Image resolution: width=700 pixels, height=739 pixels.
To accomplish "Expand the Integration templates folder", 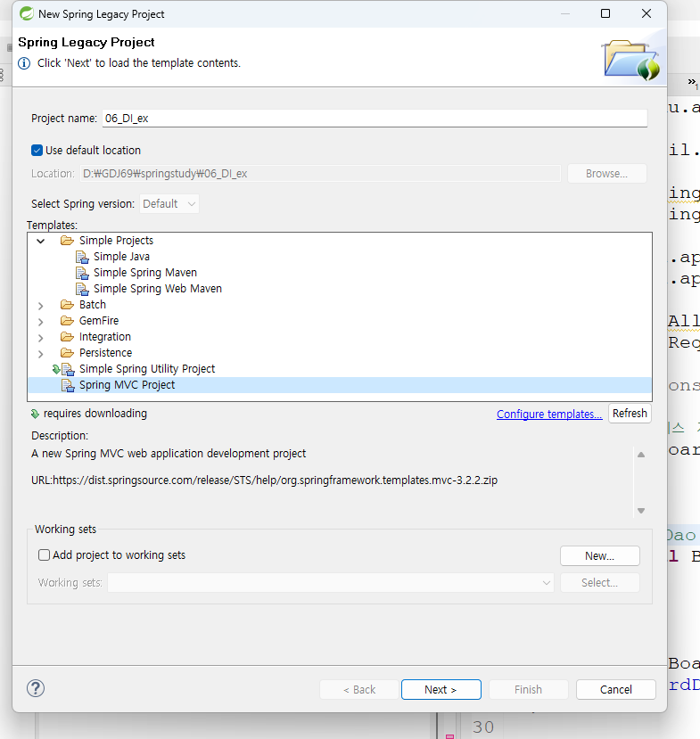I will tap(40, 338).
